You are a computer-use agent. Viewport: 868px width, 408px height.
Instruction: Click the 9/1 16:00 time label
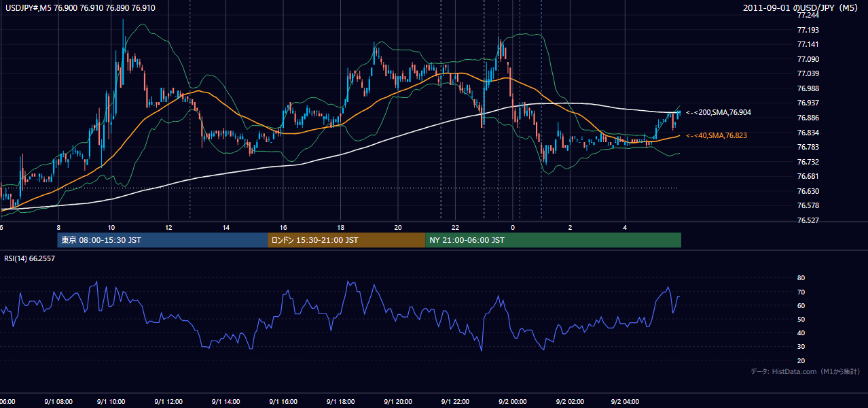click(x=284, y=402)
